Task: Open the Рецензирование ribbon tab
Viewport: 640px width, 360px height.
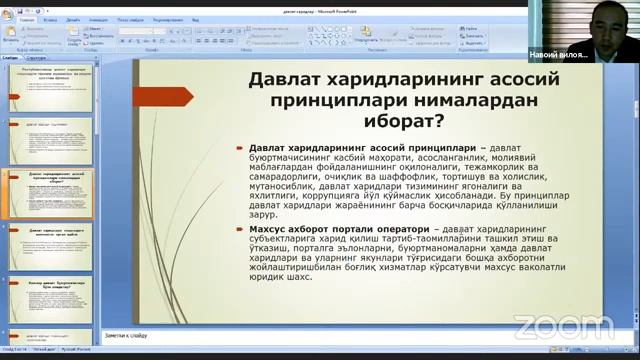Action: tap(168, 20)
